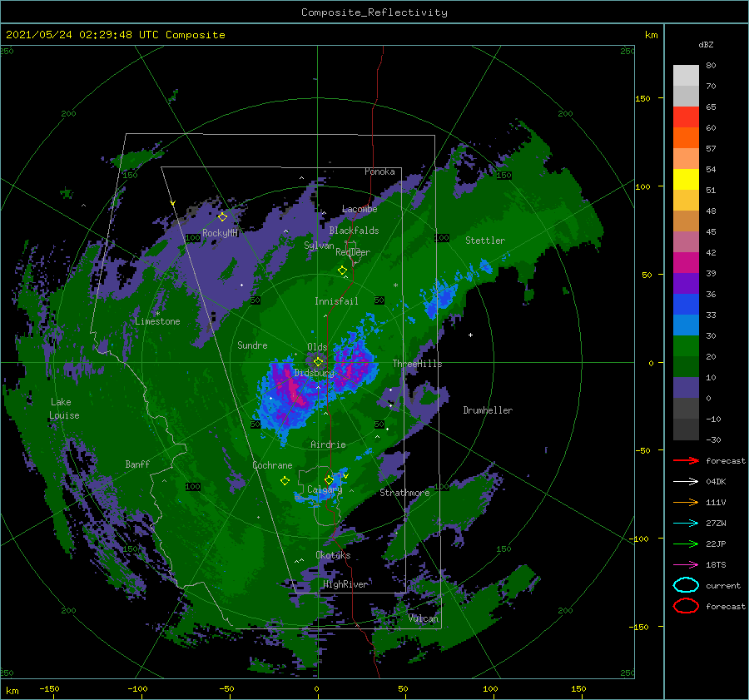The height and width of the screenshot is (700, 749).
Task: Click the Vulcan label
Action: tap(423, 618)
